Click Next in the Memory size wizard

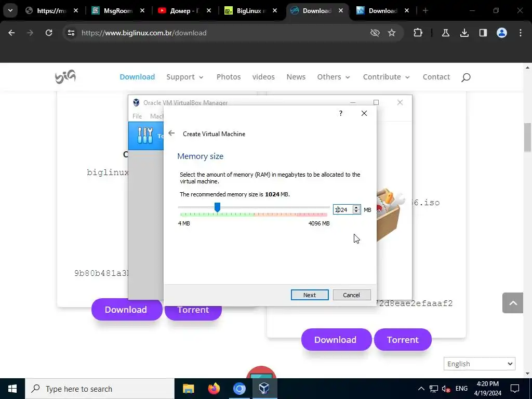pyautogui.click(x=310, y=295)
